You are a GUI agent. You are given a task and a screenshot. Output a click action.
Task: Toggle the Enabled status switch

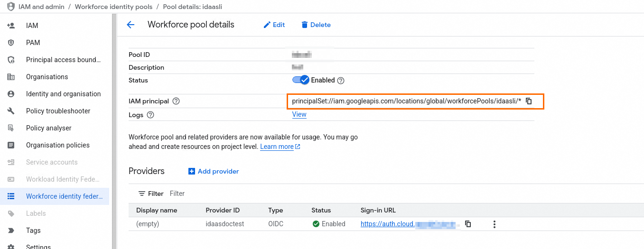(x=301, y=80)
